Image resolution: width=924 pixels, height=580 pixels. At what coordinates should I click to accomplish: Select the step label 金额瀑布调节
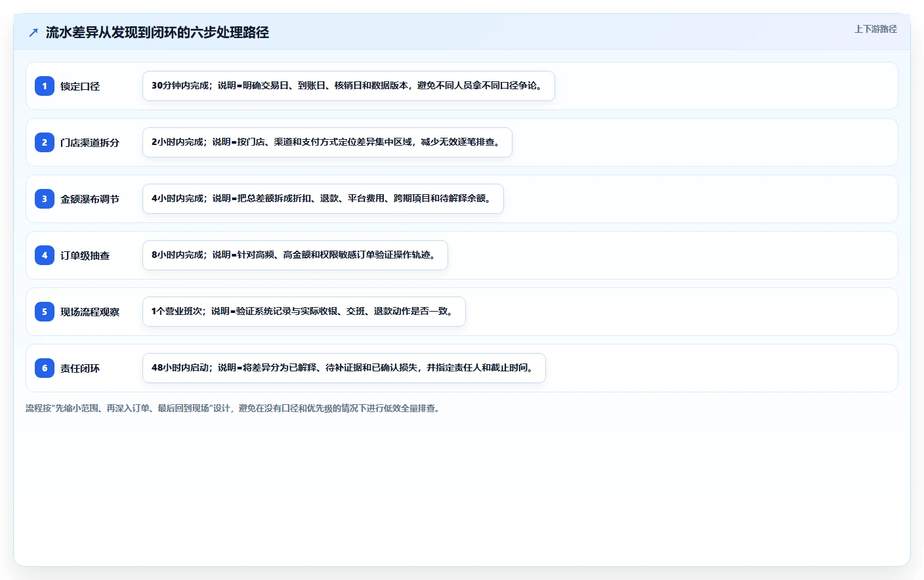point(90,199)
